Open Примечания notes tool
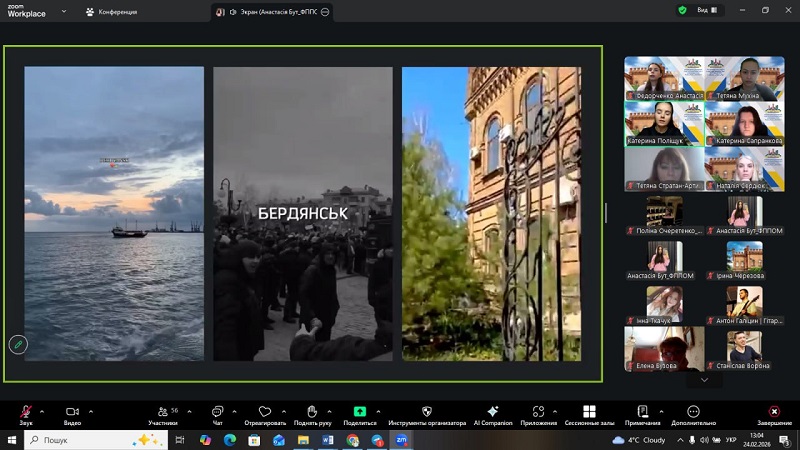The height and width of the screenshot is (450, 800). pos(642,412)
